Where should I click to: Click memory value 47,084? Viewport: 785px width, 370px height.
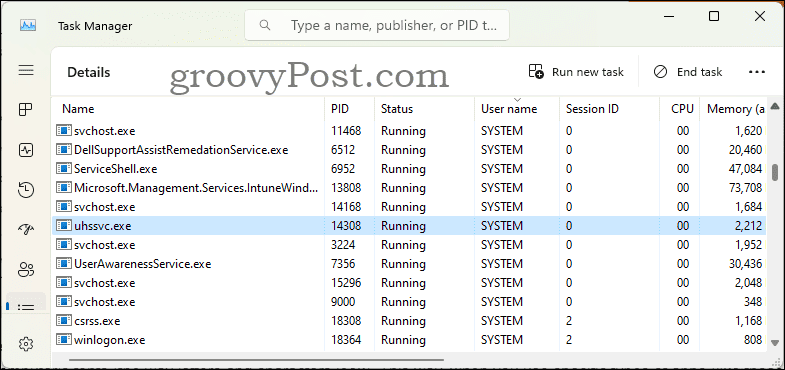[745, 169]
